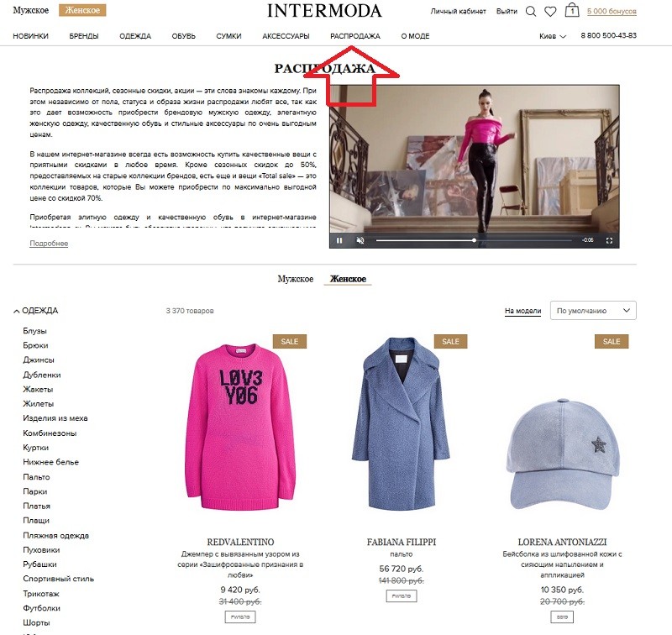Image resolution: width=672 pixels, height=635 pixels.
Task: Open the Fabiana Filippi blue coat thumbnail
Action: click(x=402, y=424)
